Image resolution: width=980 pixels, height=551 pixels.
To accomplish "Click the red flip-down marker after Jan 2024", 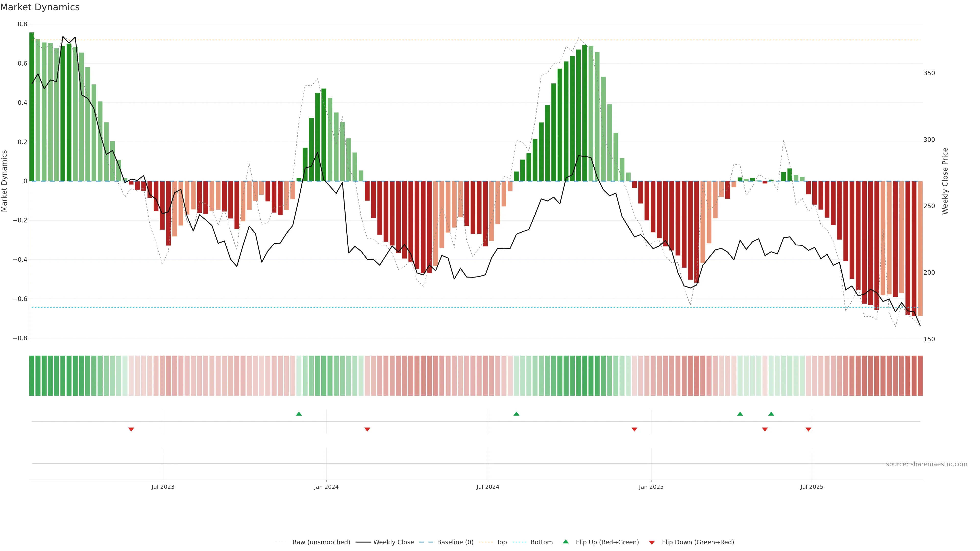I will (x=367, y=429).
